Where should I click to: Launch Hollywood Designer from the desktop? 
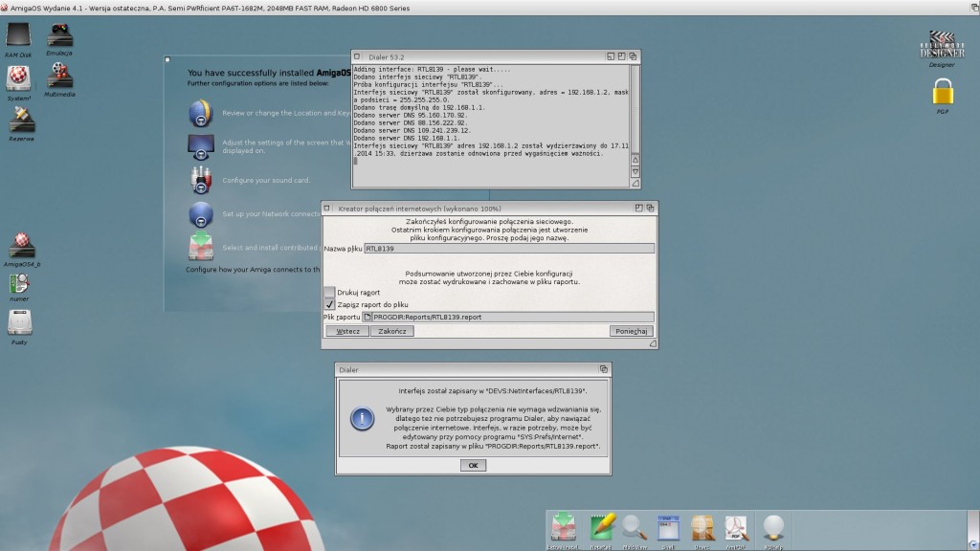pos(942,44)
